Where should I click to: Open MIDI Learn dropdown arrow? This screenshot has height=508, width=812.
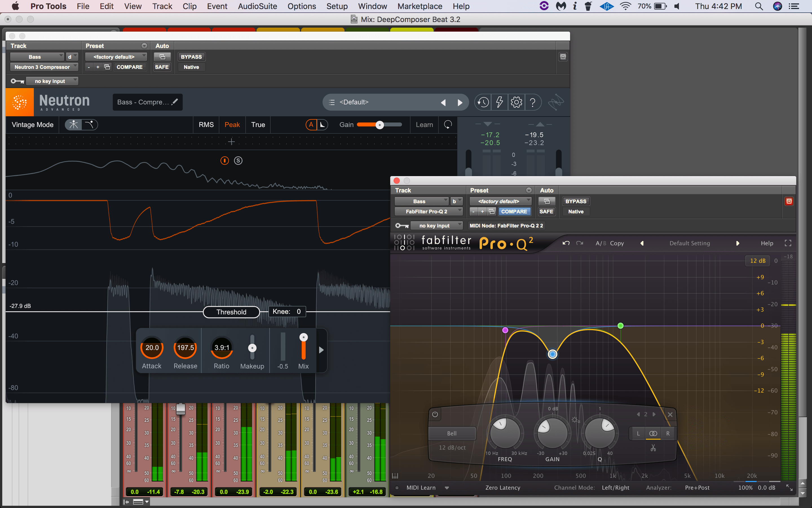(x=447, y=488)
